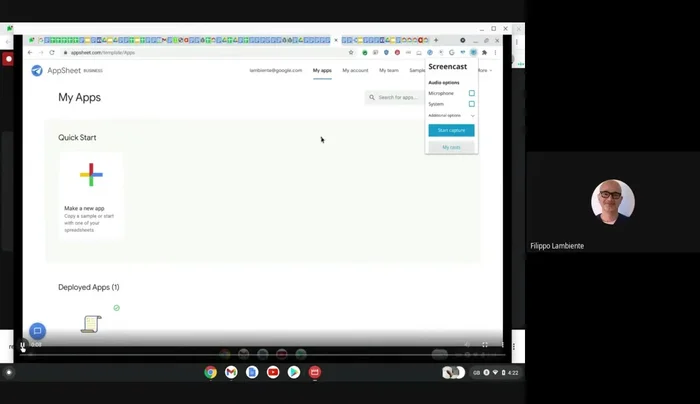700x404 pixels.
Task: Open Chrome from the shelf
Action: [210, 372]
